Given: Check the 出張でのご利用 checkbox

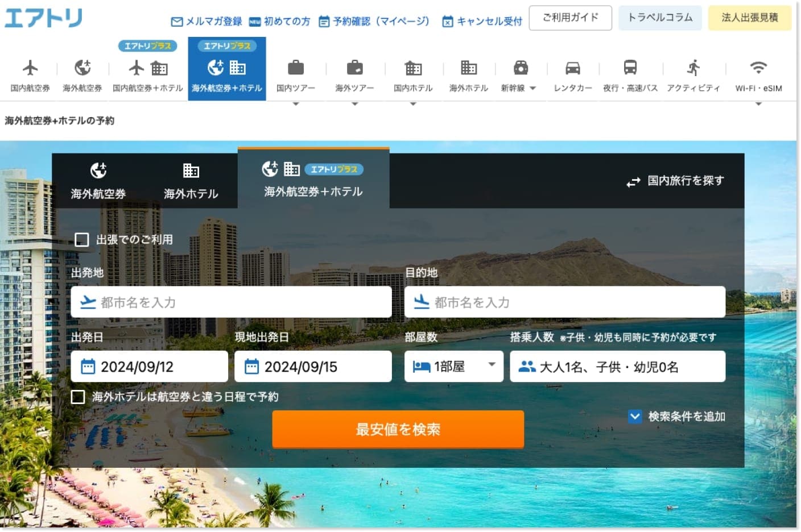Looking at the screenshot, I should click(81, 239).
